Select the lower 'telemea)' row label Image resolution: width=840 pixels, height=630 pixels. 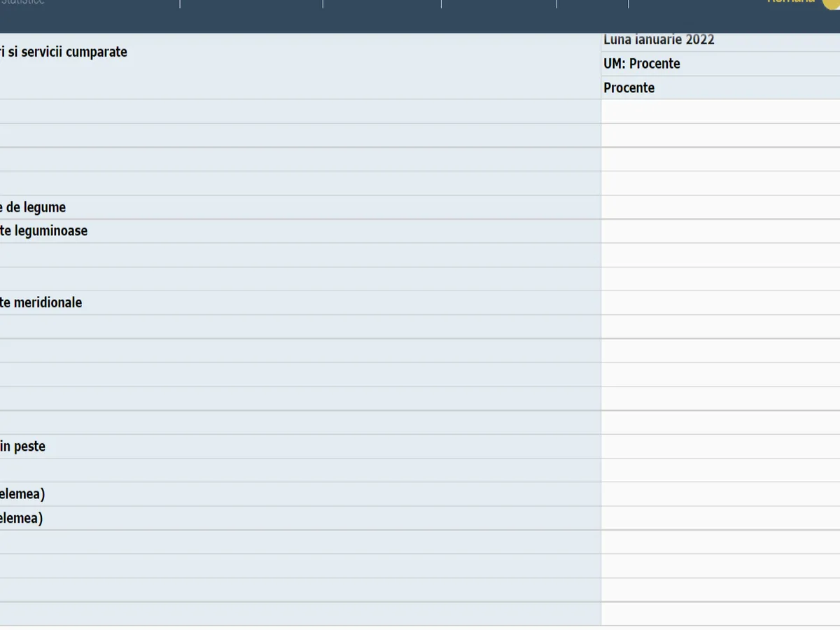coord(21,519)
